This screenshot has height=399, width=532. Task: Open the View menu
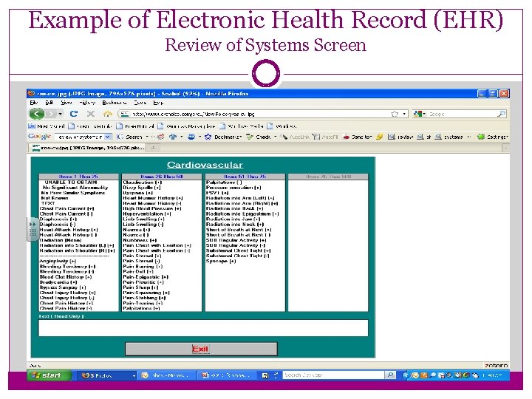tap(66, 103)
